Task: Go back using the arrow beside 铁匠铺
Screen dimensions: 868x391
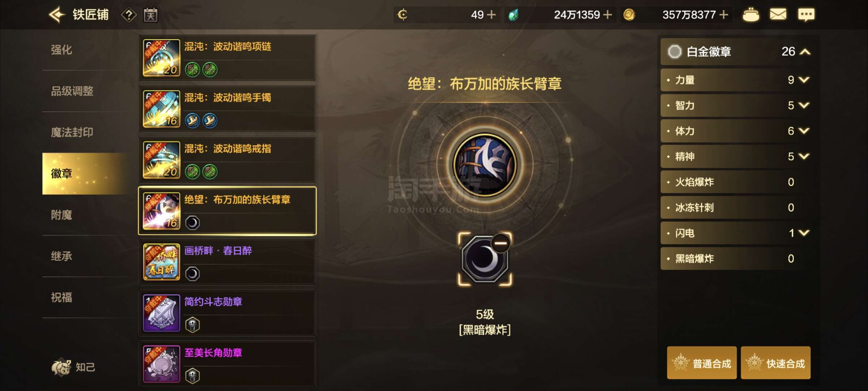Action: click(x=57, y=15)
